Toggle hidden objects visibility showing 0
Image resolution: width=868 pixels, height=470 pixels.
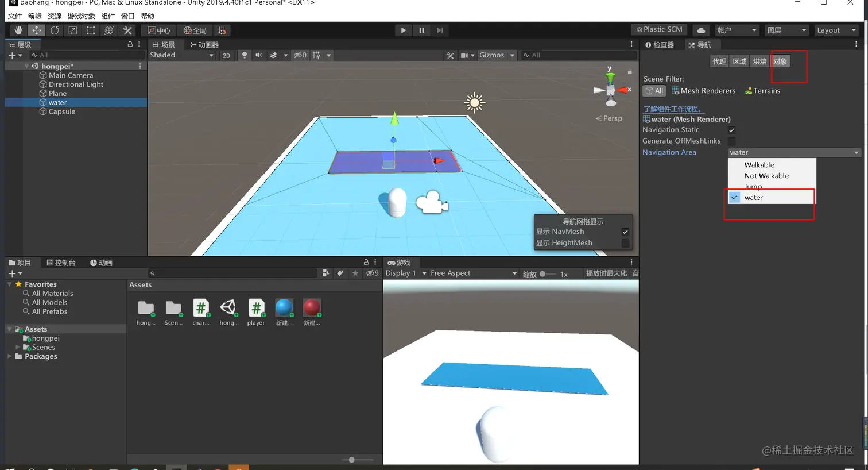coord(300,55)
